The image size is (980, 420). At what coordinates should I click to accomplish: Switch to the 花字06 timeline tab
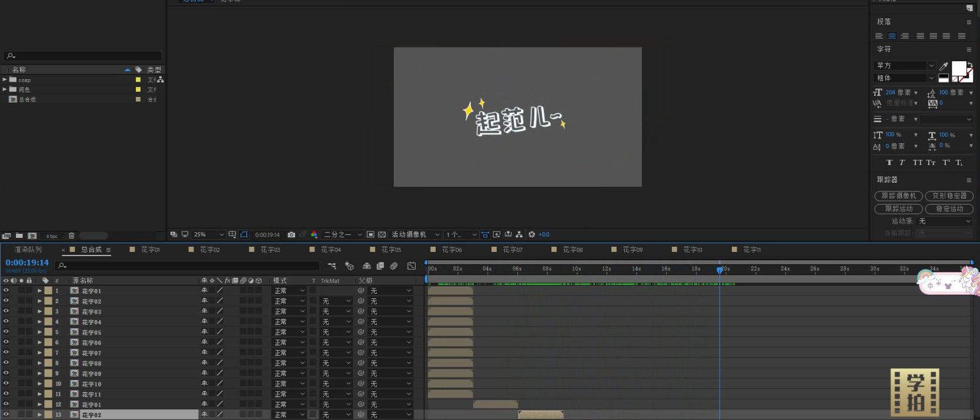452,250
